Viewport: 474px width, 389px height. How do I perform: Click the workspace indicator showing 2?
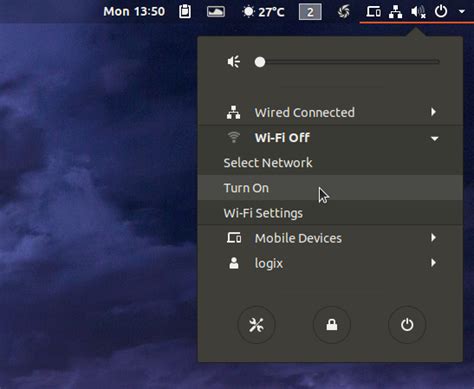[x=310, y=12]
